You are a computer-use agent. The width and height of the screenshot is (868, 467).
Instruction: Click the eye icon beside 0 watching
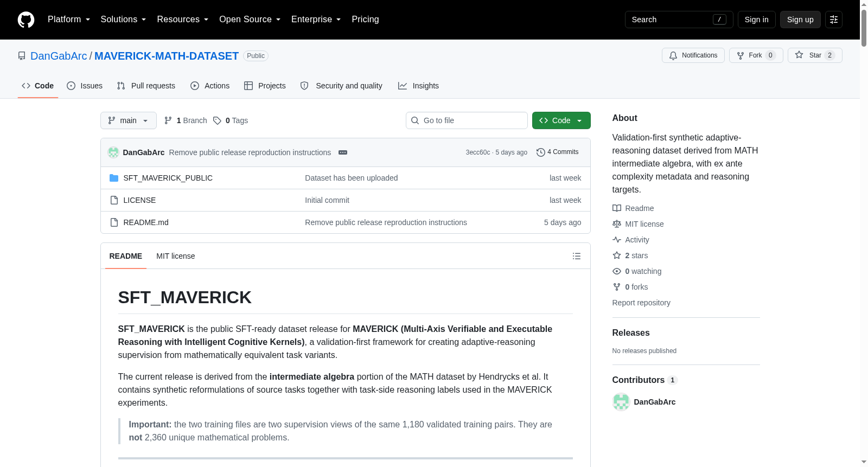click(x=617, y=271)
